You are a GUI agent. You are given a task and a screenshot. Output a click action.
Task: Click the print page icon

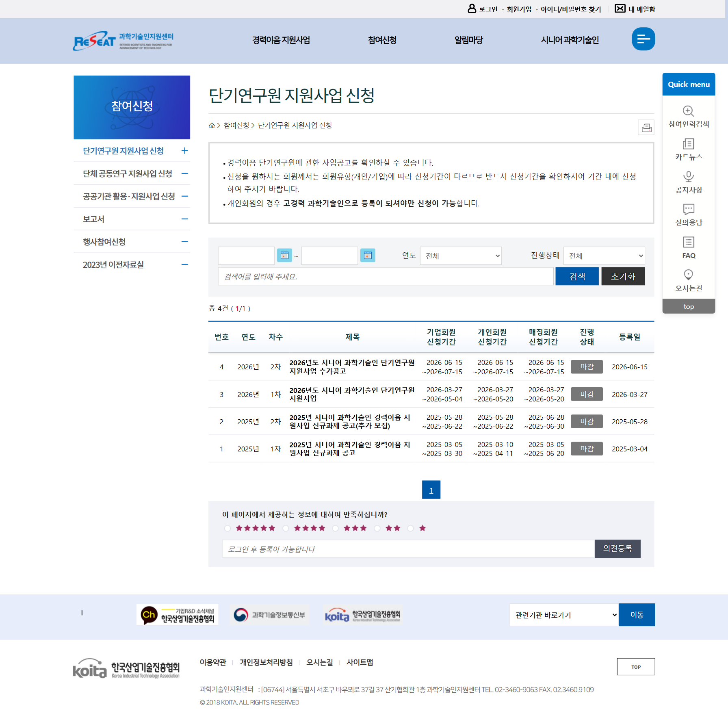tap(646, 128)
